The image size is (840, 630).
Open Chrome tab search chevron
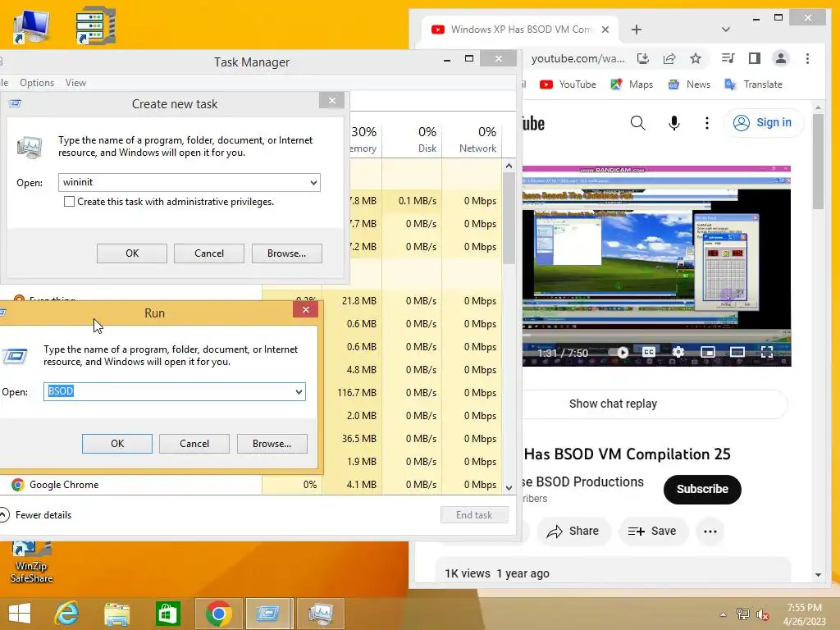pos(726,30)
